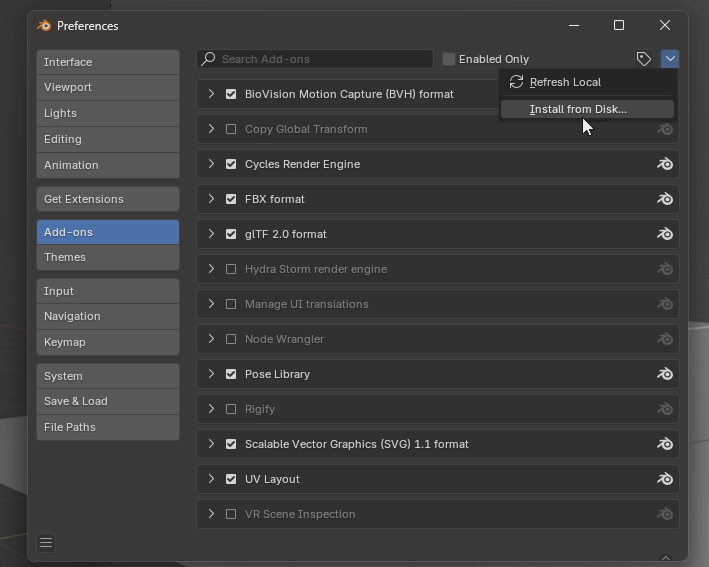Click Blender icon on Manage UI translations row
Viewport: 709px width, 567px height.
point(665,304)
